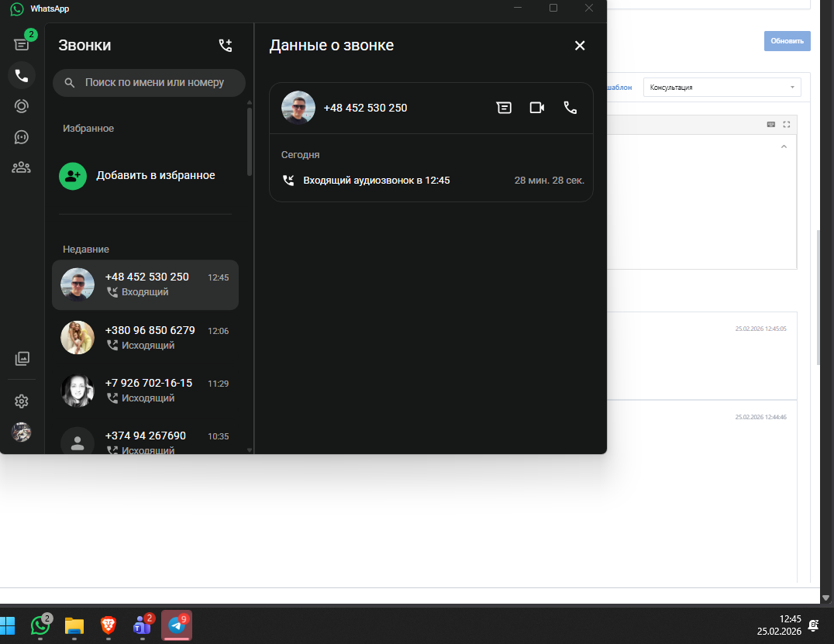Open own profile avatar in sidebar
834x644 pixels.
pyautogui.click(x=21, y=432)
